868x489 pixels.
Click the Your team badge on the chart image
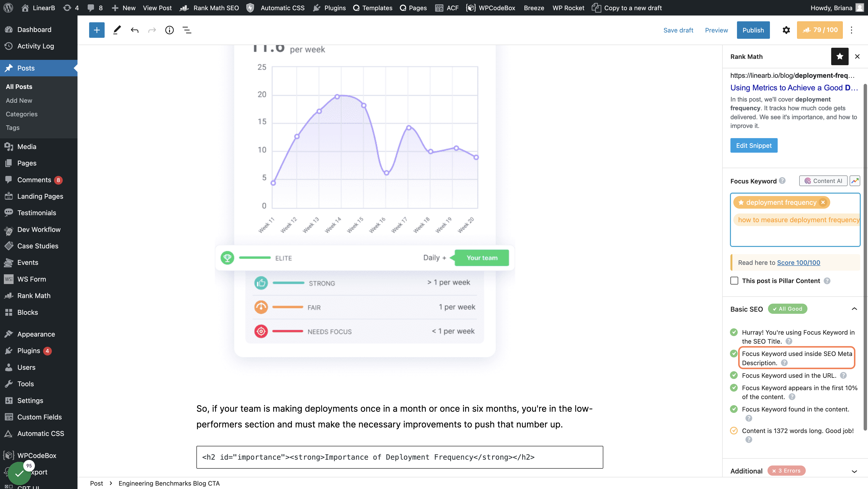coord(482,258)
